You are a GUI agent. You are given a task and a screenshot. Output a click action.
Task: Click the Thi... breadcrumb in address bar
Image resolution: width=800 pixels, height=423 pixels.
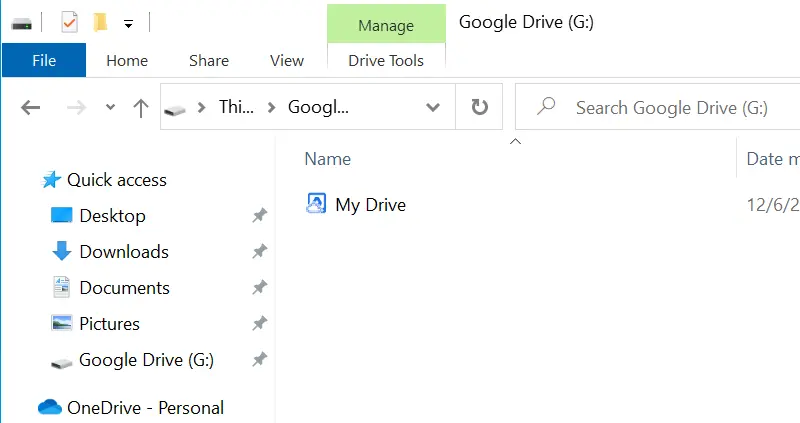pos(236,107)
